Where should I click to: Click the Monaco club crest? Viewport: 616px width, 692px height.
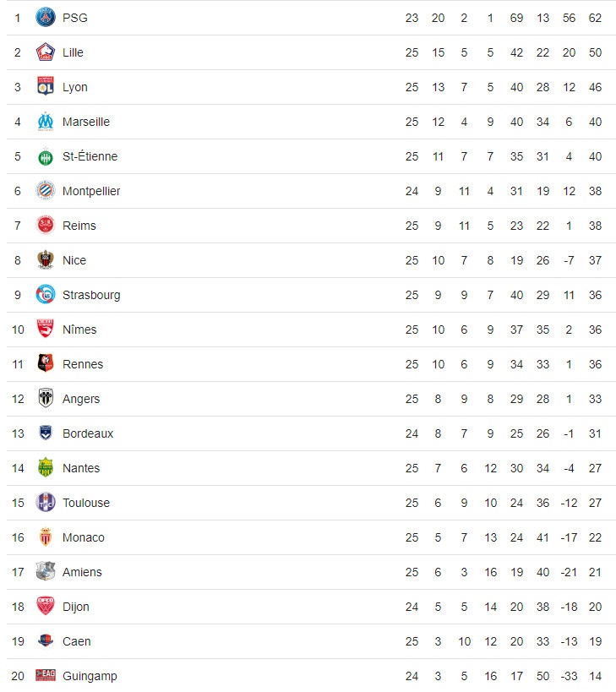click(x=46, y=537)
